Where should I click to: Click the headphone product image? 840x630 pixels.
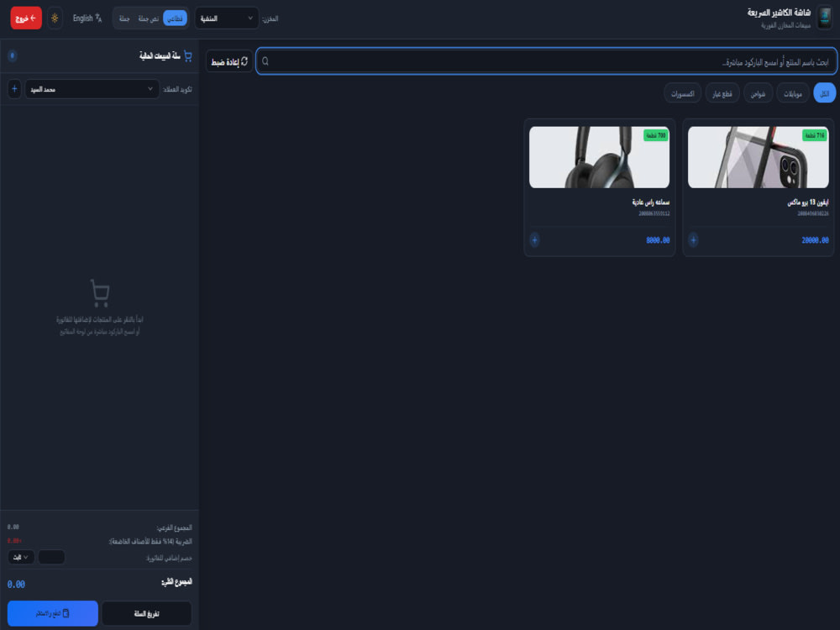point(599,157)
